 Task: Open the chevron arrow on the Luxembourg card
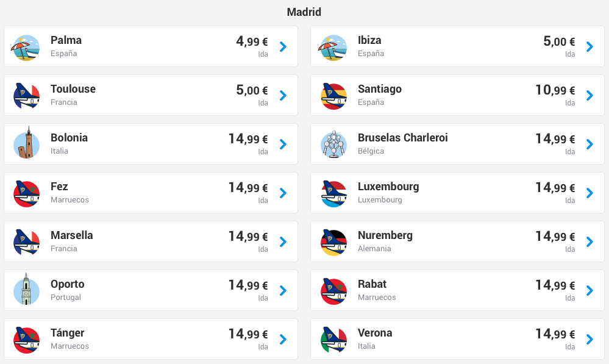[x=589, y=193]
